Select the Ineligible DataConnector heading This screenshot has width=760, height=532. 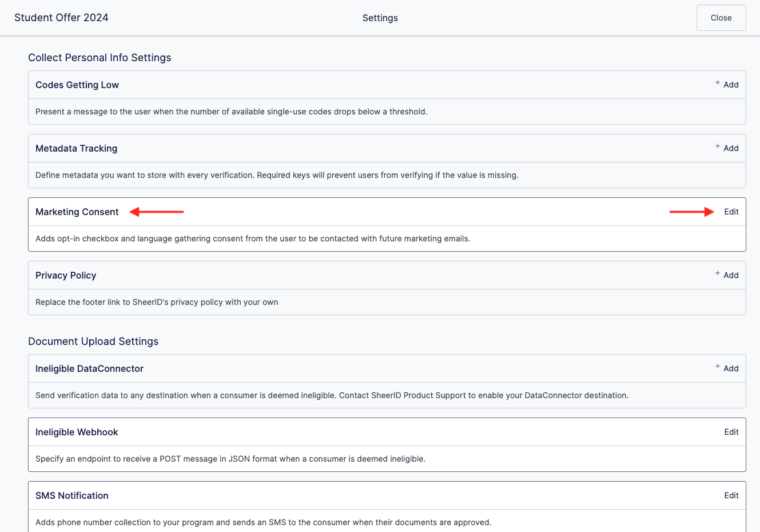pos(90,368)
